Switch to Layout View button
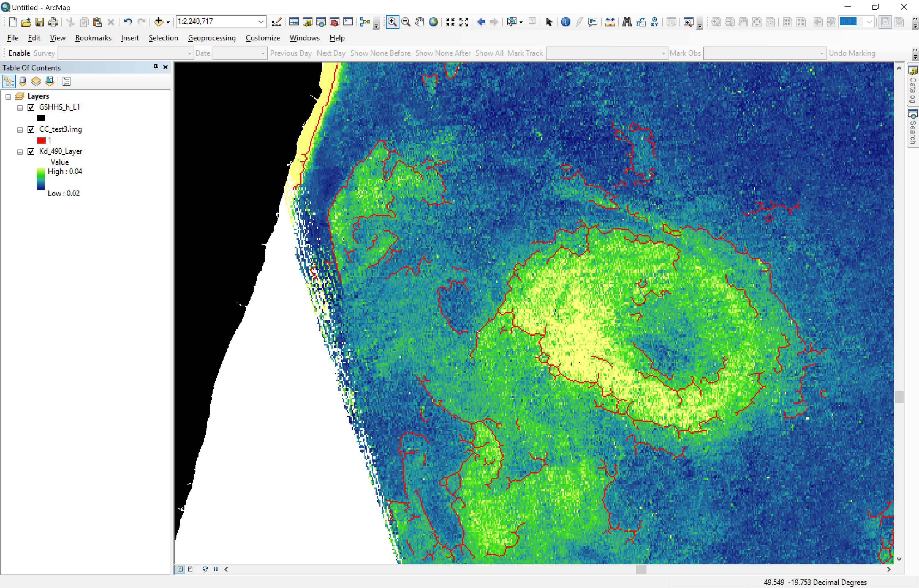 pyautogui.click(x=190, y=569)
